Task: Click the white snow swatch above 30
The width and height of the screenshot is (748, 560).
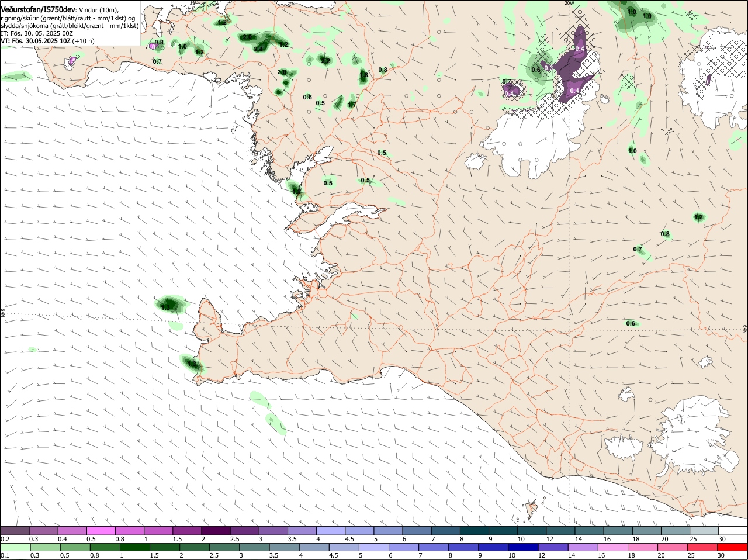Action: pyautogui.click(x=732, y=530)
